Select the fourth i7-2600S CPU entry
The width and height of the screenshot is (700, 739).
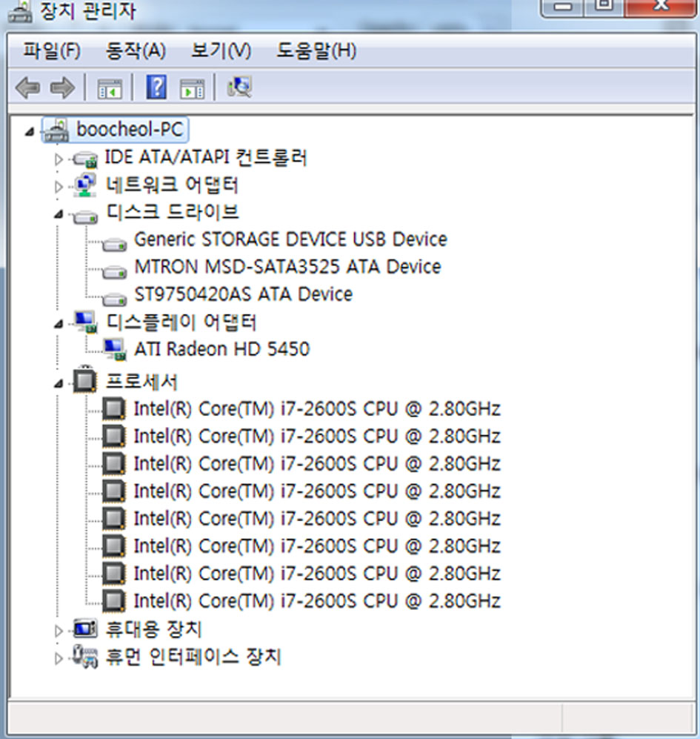(317, 491)
